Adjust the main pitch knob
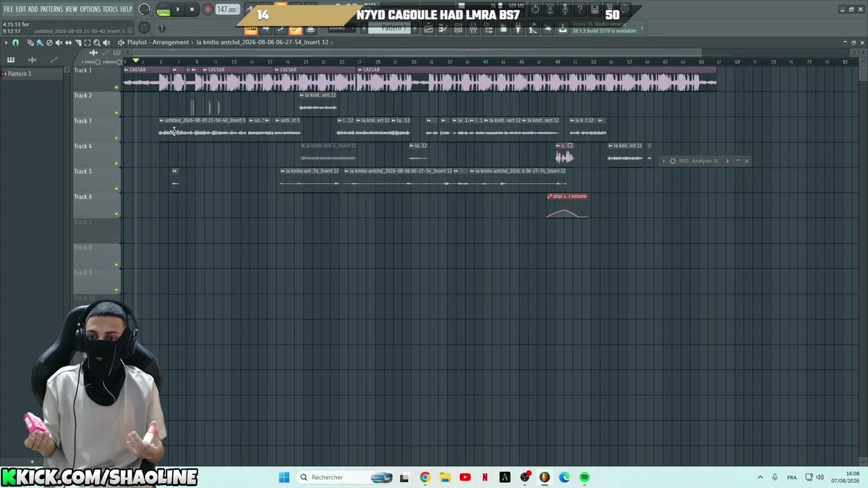868x488 pixels. pyautogui.click(x=144, y=27)
